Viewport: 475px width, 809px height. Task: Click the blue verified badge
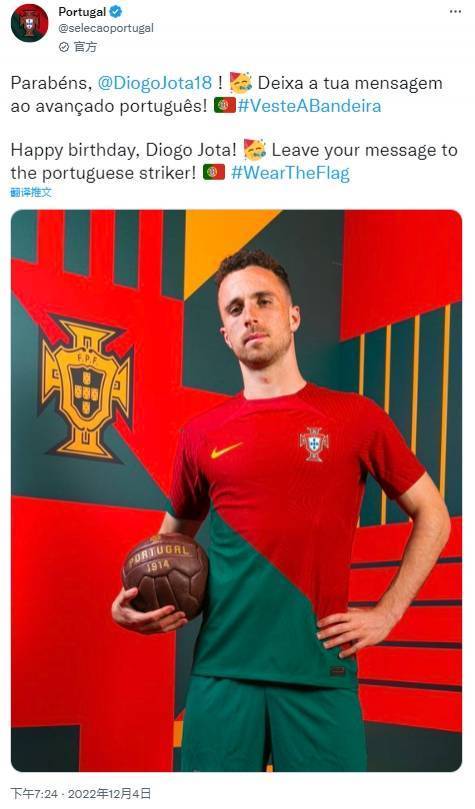click(116, 12)
